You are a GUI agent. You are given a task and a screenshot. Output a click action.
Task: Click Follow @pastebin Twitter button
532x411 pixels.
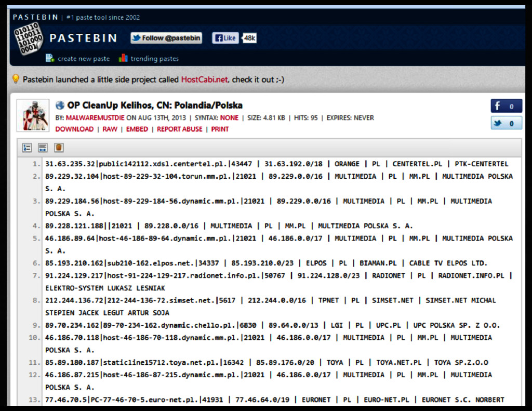click(x=166, y=38)
